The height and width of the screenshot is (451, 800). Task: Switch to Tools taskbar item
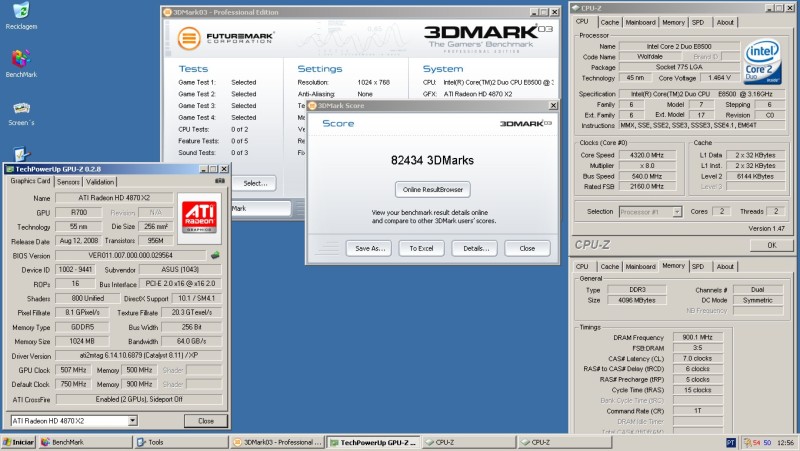(x=180, y=442)
